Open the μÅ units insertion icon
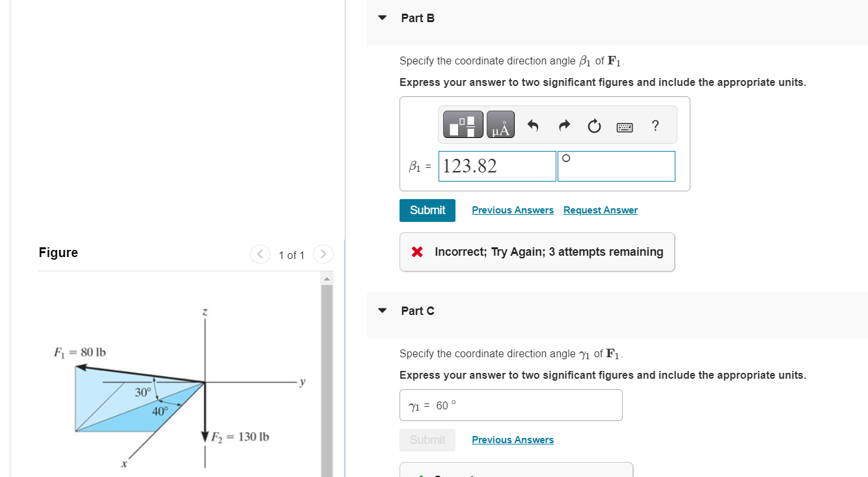 [500, 124]
